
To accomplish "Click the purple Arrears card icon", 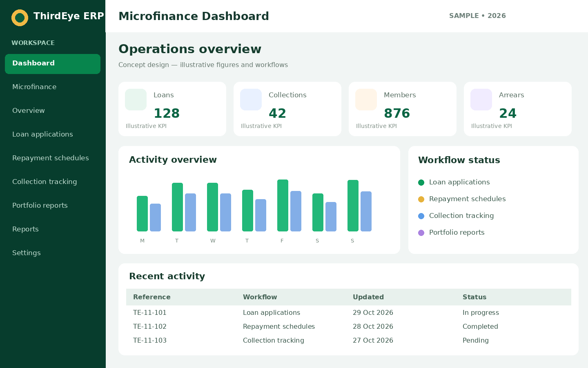I will pos(481,99).
